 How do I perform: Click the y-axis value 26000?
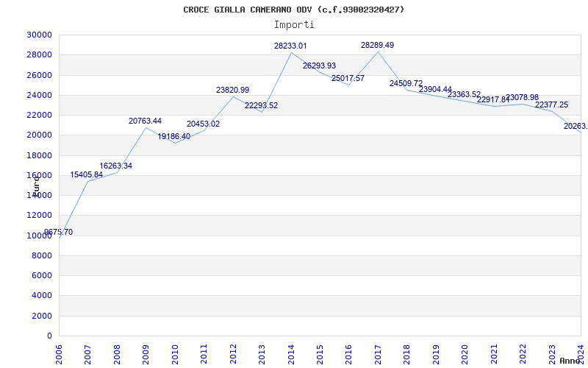(x=40, y=75)
